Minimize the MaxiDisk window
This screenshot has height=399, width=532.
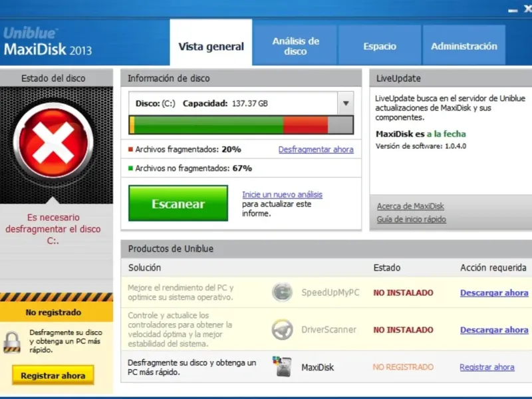point(513,11)
